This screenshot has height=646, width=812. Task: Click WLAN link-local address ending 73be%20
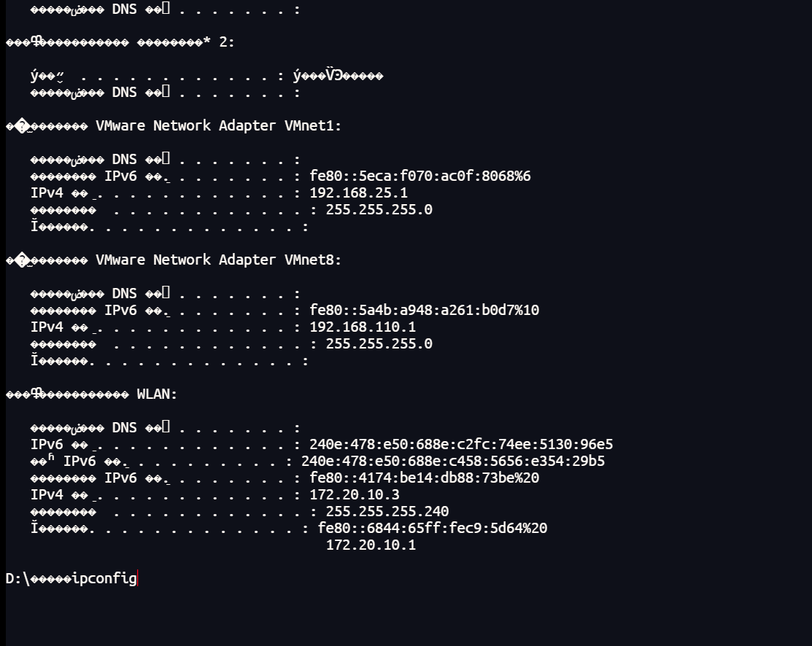[424, 478]
